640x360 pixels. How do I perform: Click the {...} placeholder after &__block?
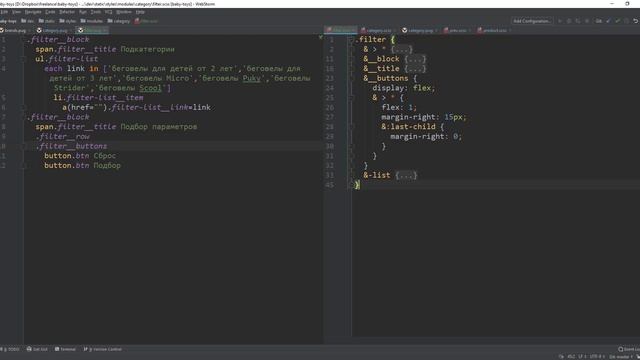pyautogui.click(x=415, y=59)
